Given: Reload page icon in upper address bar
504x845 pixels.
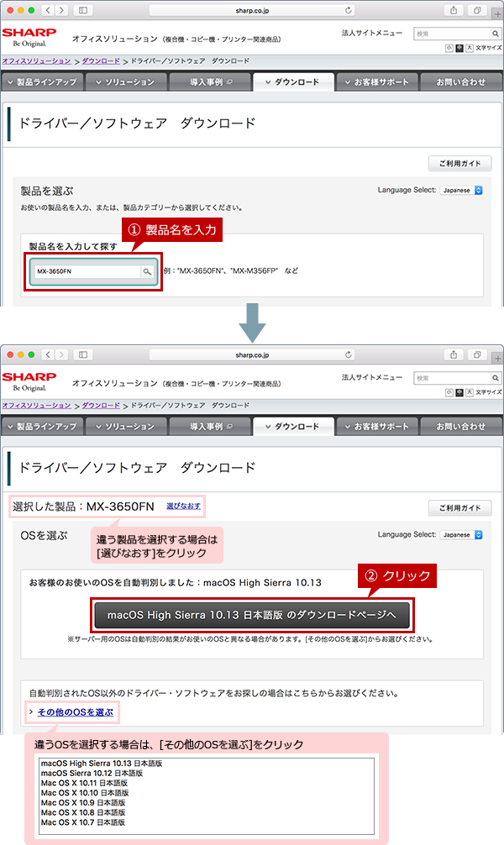Looking at the screenshot, I should tap(349, 10).
